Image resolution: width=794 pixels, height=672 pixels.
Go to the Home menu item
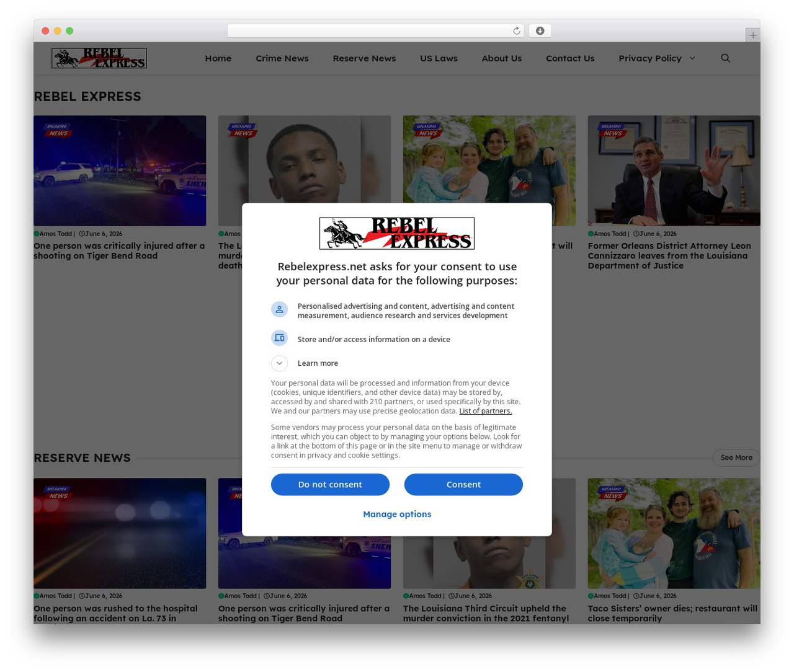(218, 58)
